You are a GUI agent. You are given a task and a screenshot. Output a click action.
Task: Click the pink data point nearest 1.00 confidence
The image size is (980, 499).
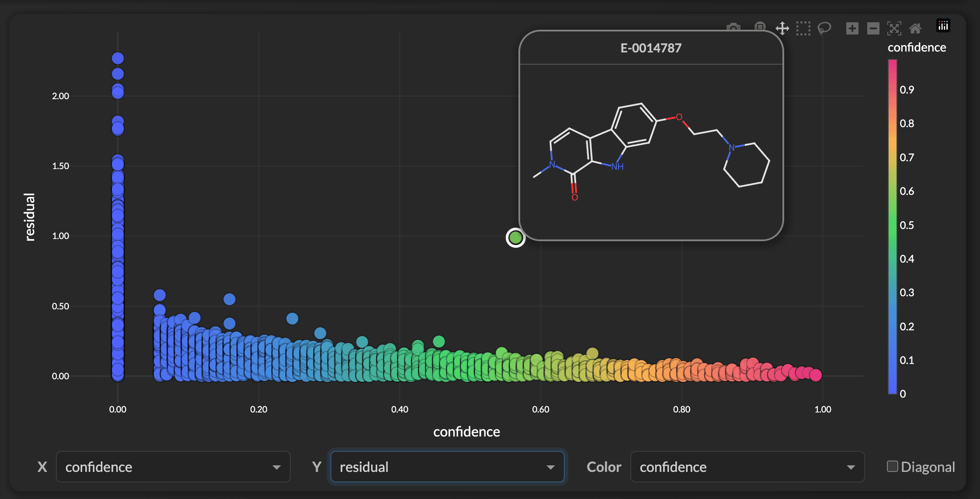coord(816,375)
